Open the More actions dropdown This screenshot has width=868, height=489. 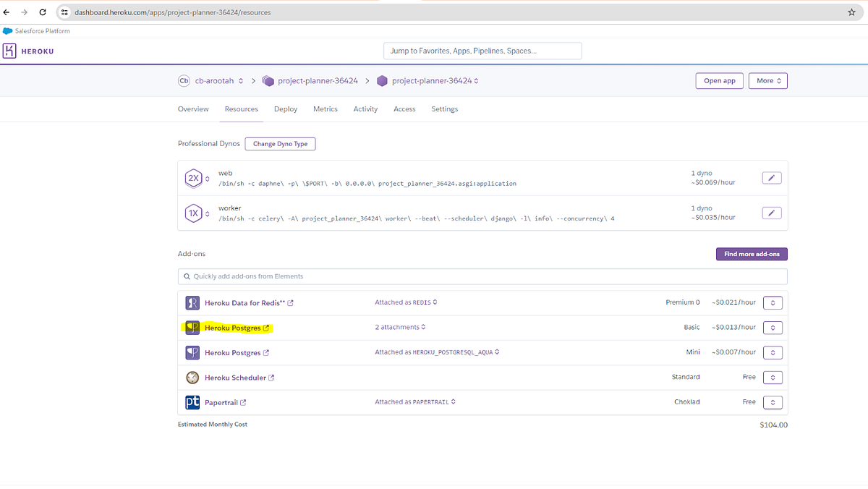(x=767, y=80)
